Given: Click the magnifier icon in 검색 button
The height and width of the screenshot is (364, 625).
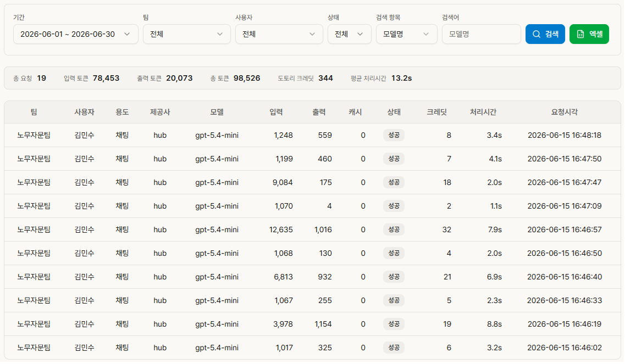Looking at the screenshot, I should [x=536, y=34].
